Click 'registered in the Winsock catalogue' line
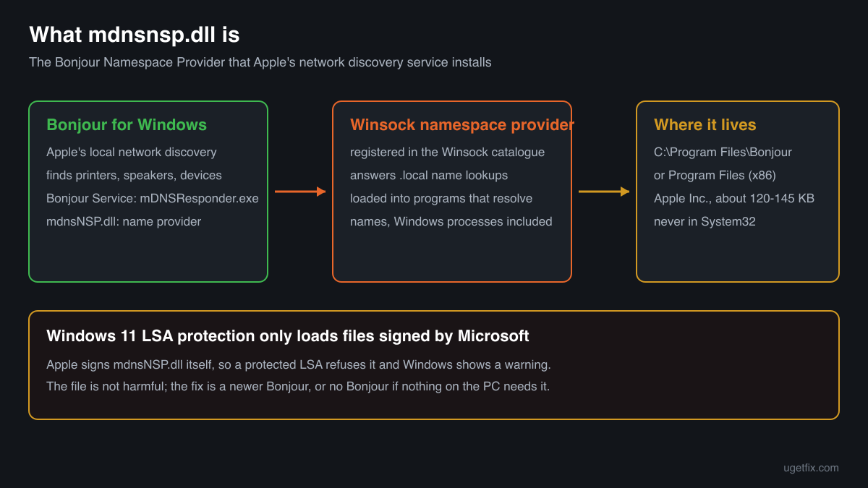 pos(448,152)
